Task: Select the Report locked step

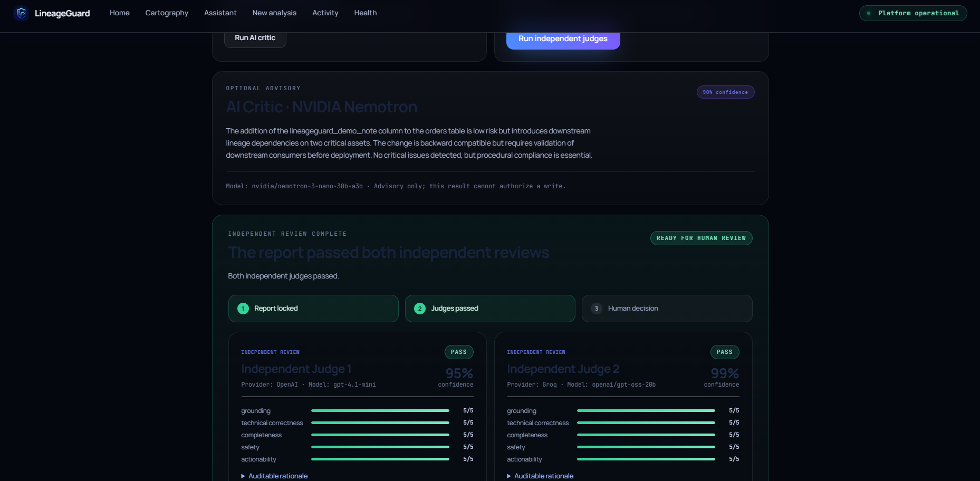Action: click(313, 309)
